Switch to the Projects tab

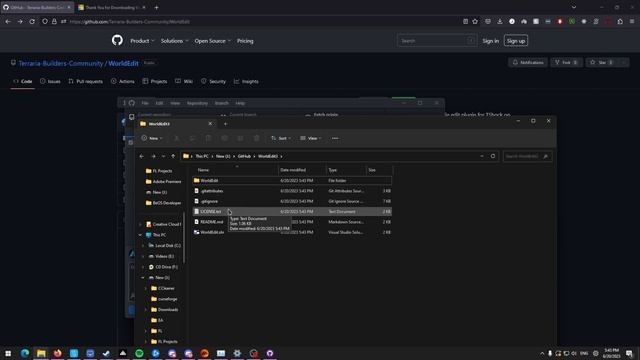click(x=155, y=81)
